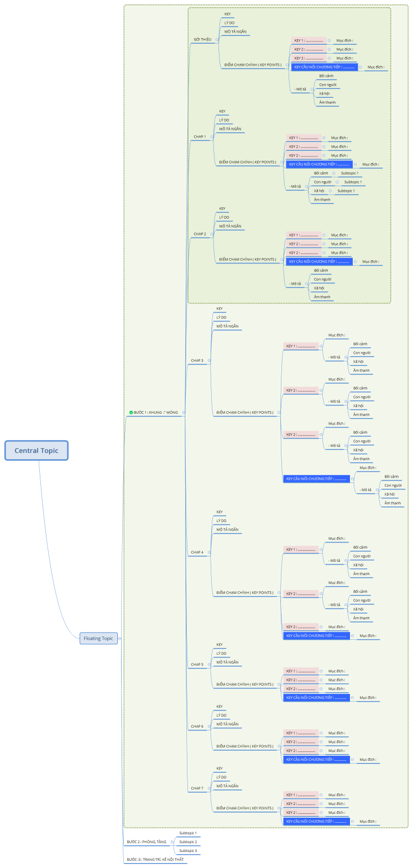Screen dimensions: 413x868
Task: Collapse the GIỚI THIỆU branch toggle
Action: 217,39
